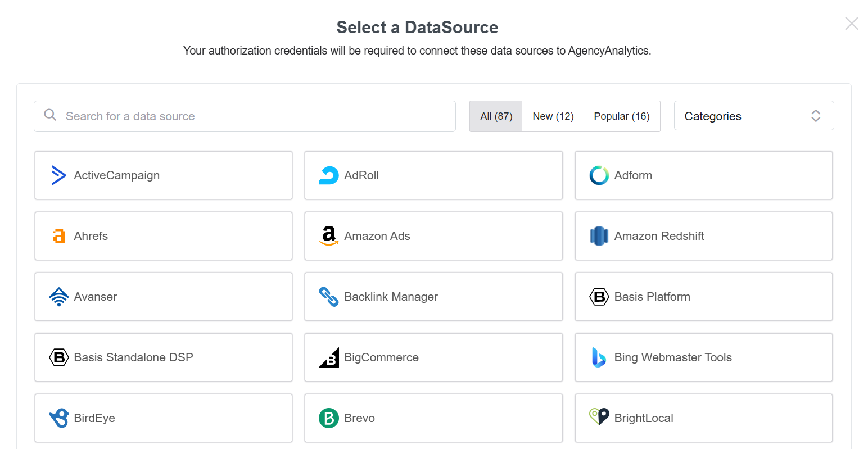Open the Basis Platform data source card

(704, 297)
